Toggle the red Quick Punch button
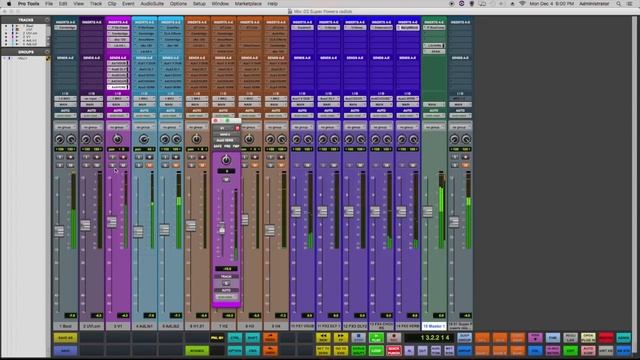The width and height of the screenshot is (640, 360). 393,350
